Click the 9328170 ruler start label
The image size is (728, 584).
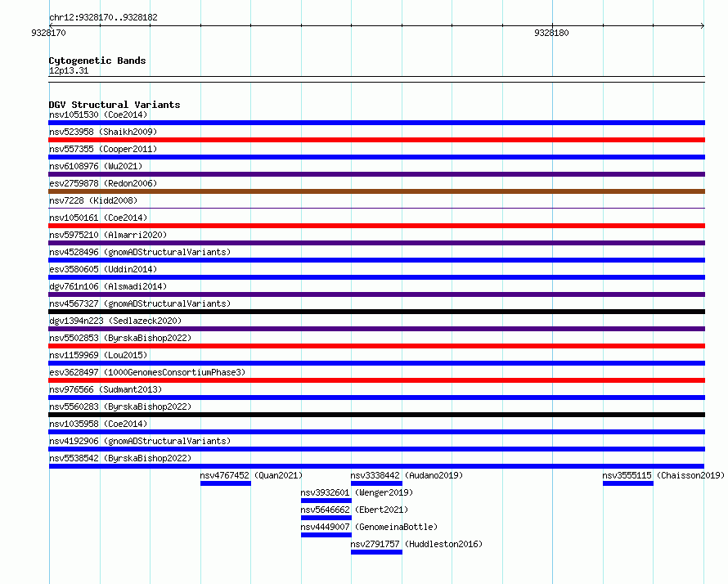pyautogui.click(x=48, y=33)
